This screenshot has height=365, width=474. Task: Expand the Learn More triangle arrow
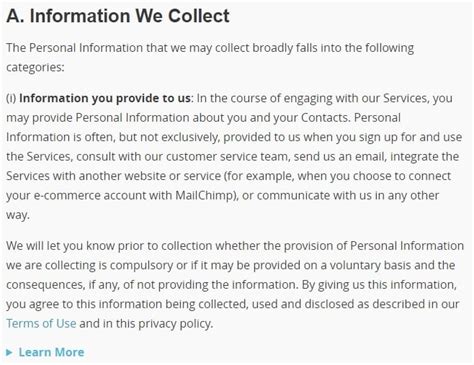pos(9,352)
